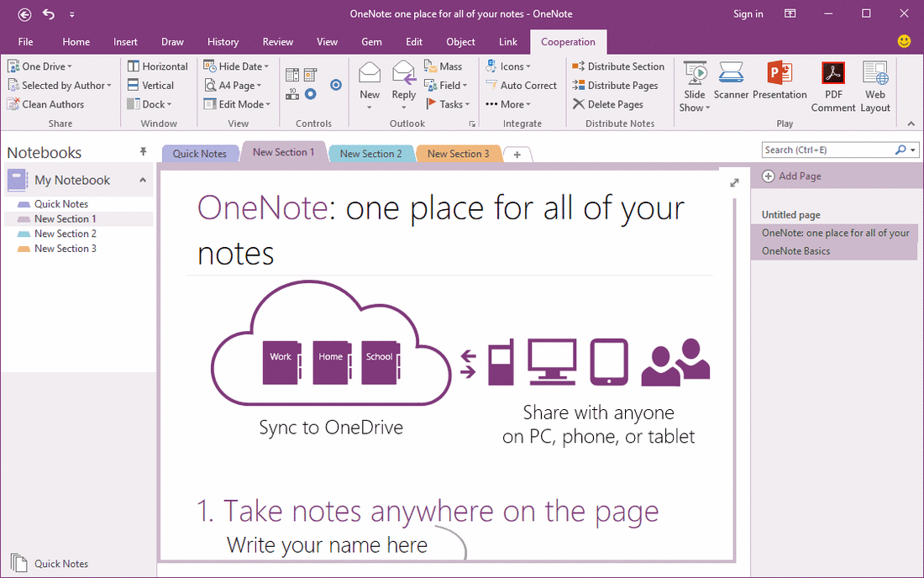924x578 pixels.
Task: Open the PDF Comment tool
Action: (x=833, y=87)
